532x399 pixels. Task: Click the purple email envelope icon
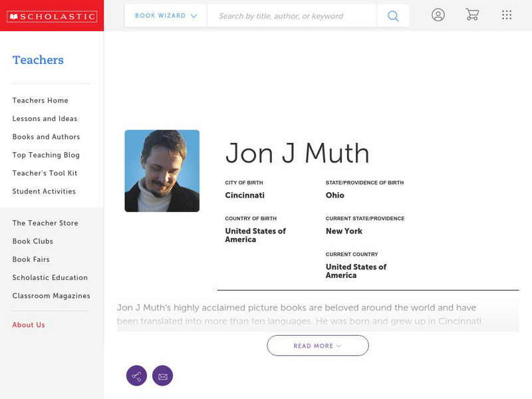coord(162,376)
